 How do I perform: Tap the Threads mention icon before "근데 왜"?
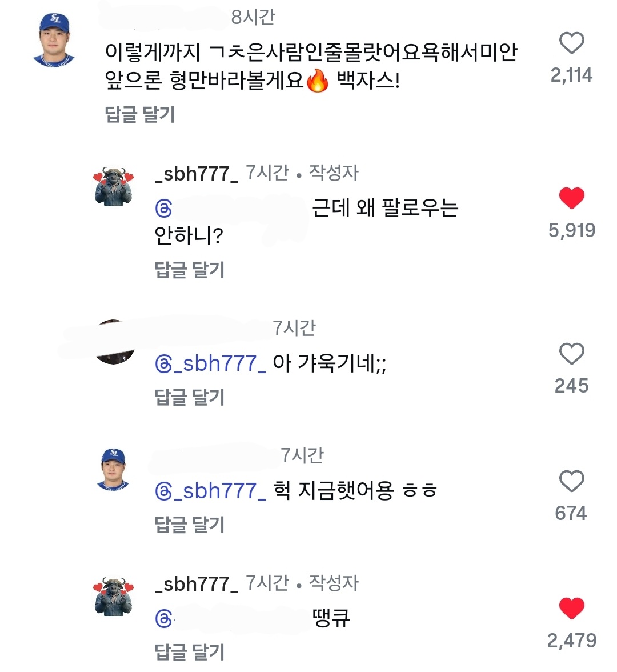point(164,209)
